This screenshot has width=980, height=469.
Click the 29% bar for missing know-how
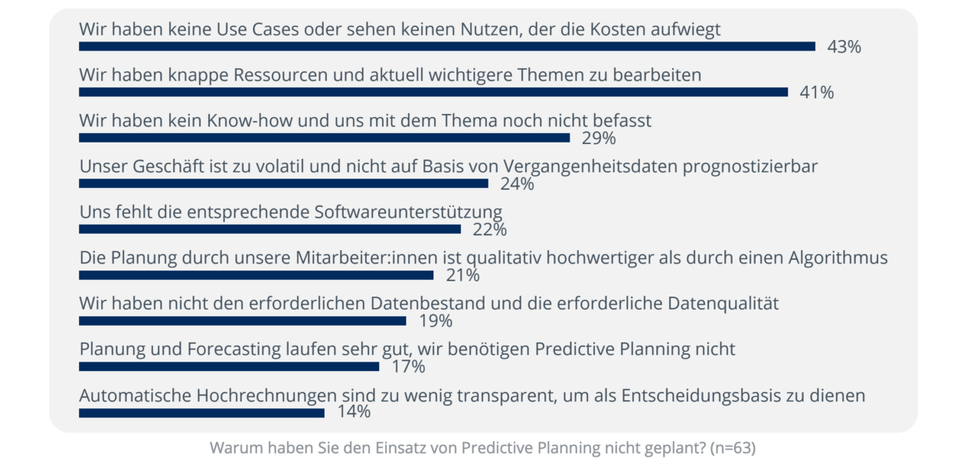[x=325, y=138]
